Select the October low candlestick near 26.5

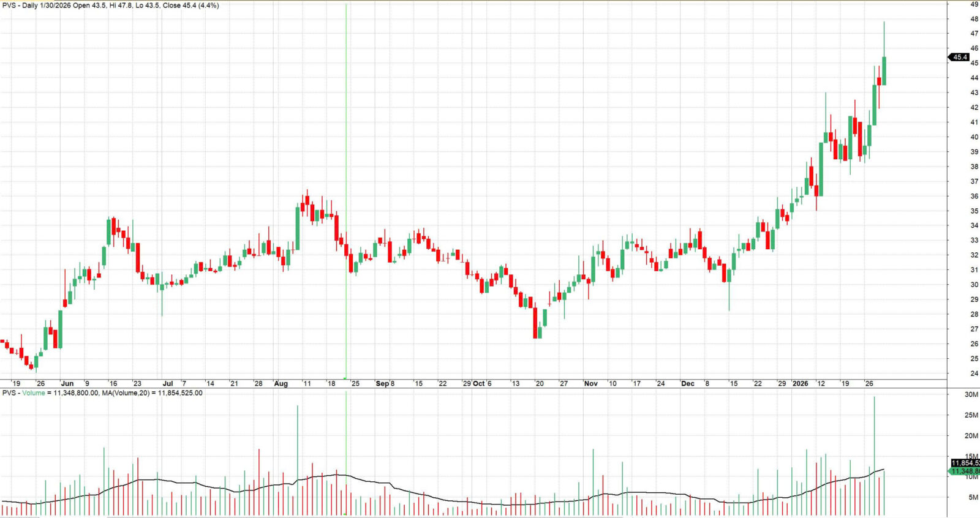pyautogui.click(x=536, y=323)
